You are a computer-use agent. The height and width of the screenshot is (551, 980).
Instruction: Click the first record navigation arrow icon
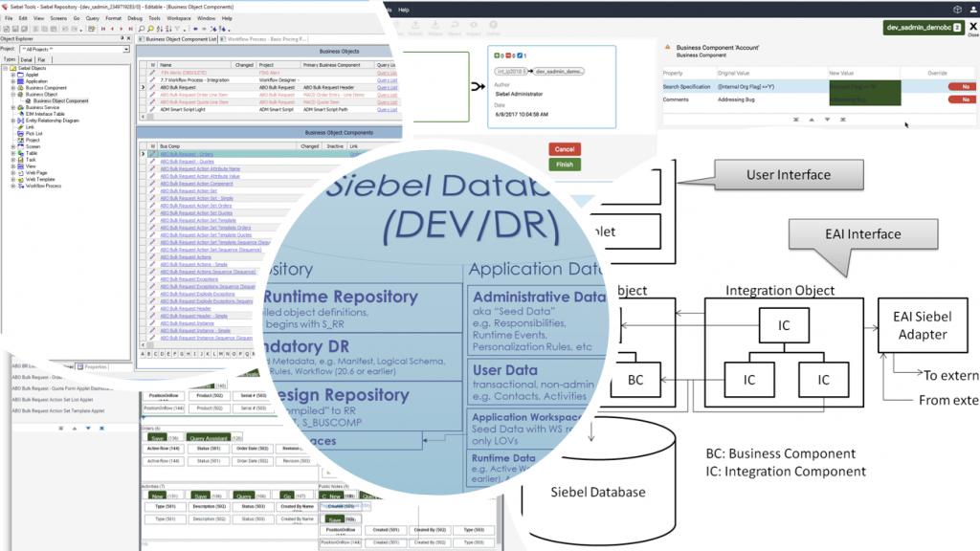103,29
